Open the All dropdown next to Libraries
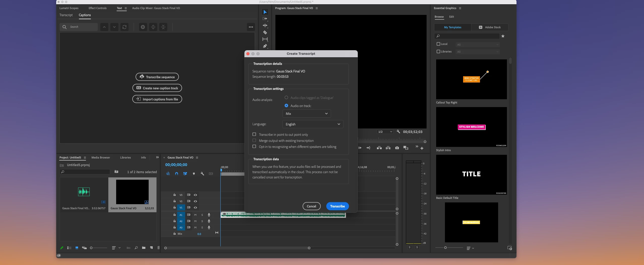This screenshot has height=265, width=644. 478,52
